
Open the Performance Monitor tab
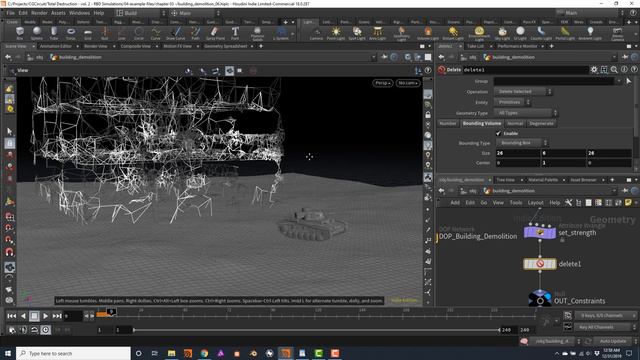pyautogui.click(x=518, y=46)
